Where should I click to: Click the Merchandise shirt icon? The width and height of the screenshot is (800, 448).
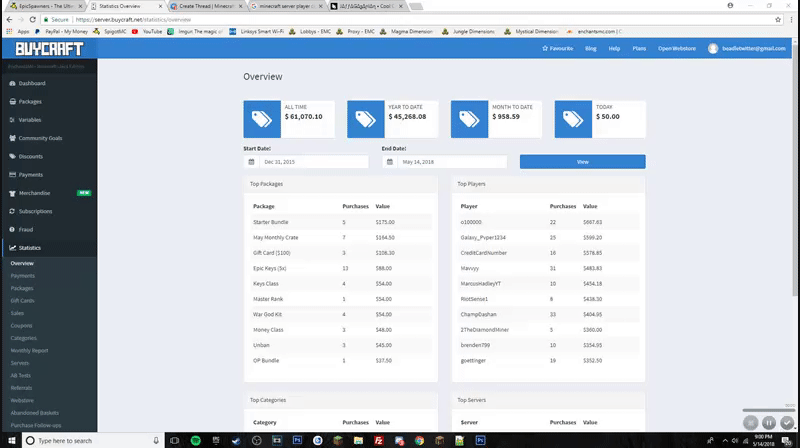click(x=12, y=193)
